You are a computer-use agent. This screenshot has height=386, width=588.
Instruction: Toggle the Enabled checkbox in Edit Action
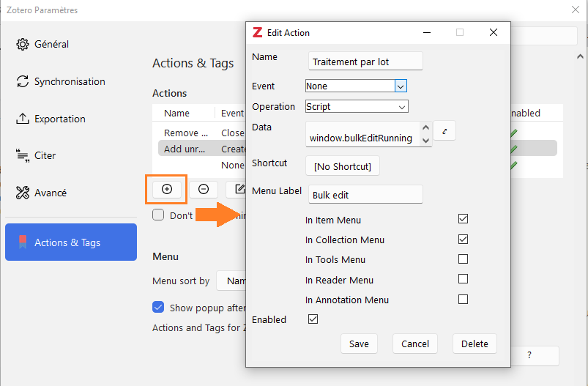click(x=313, y=319)
